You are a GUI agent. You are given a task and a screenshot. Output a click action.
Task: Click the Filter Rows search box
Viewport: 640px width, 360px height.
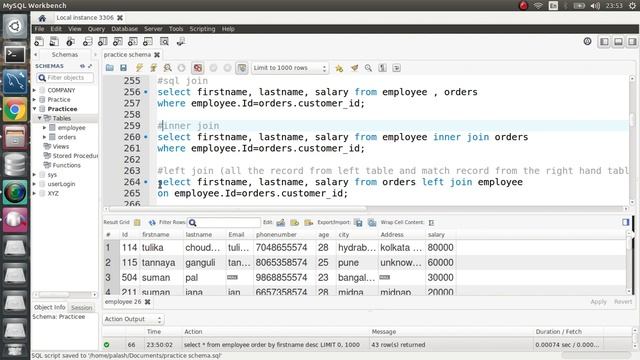tap(224, 222)
